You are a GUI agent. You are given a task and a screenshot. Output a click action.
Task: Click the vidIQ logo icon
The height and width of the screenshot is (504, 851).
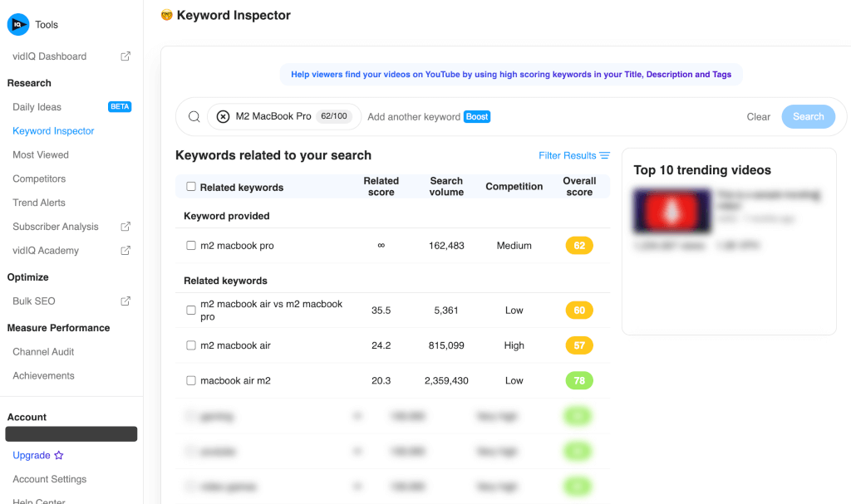(17, 25)
